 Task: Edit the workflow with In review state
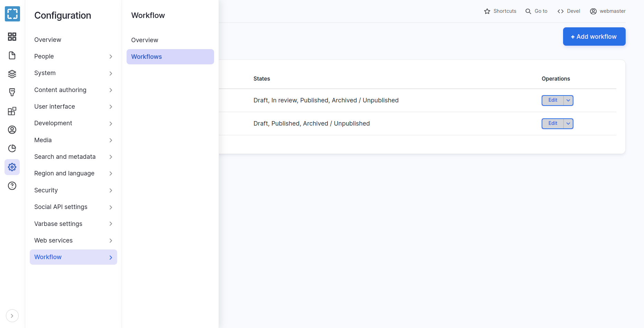pyautogui.click(x=552, y=100)
